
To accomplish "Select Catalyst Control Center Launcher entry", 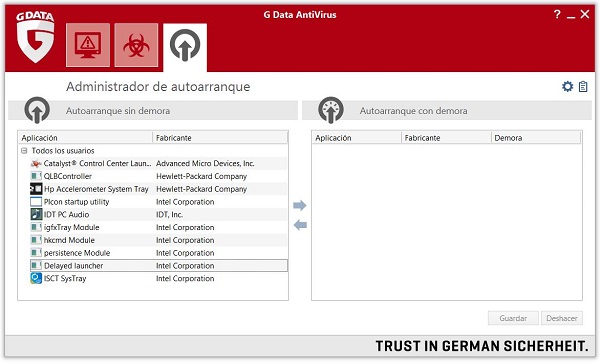I will 158,163.
